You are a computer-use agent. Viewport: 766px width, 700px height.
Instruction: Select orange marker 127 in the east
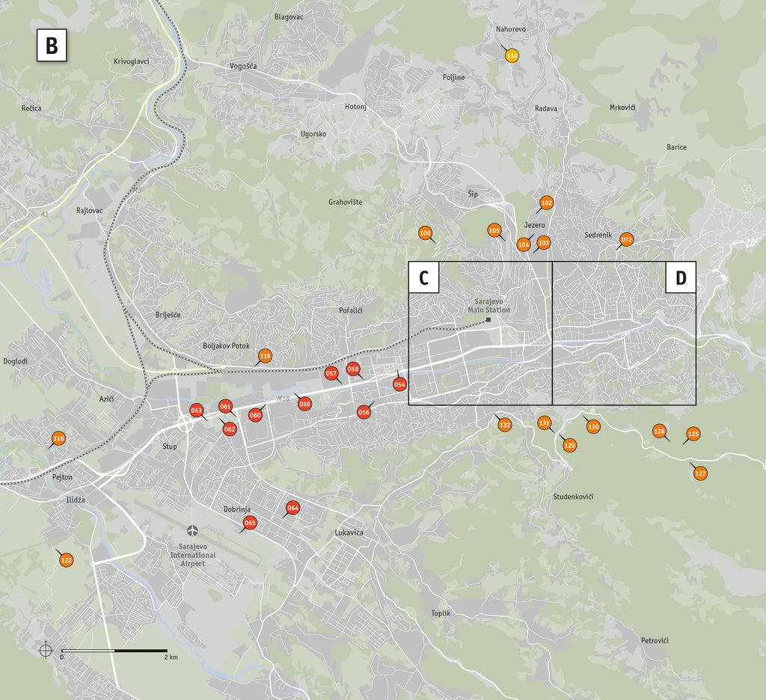[700, 473]
